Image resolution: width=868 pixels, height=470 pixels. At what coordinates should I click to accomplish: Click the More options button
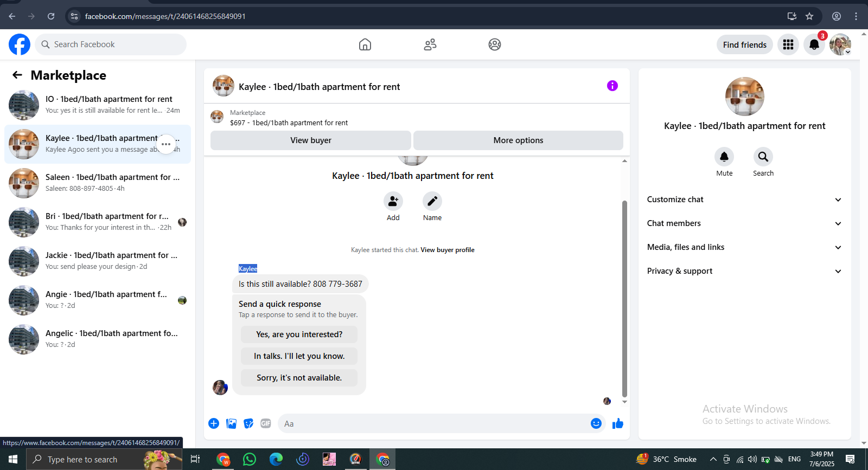click(x=518, y=140)
